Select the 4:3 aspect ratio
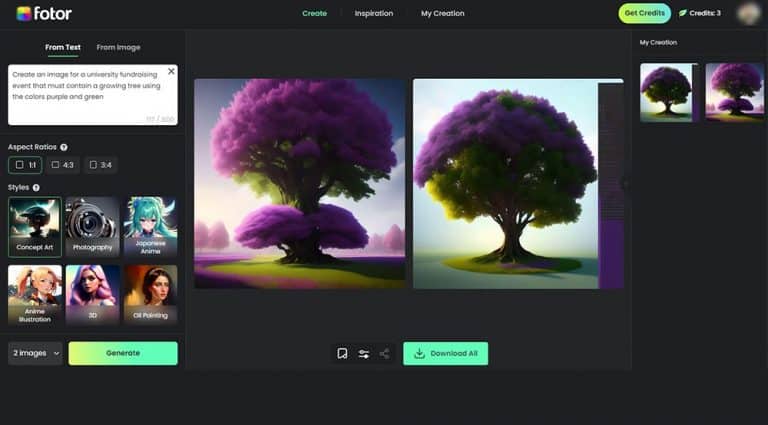This screenshot has width=768, height=425. 62,165
